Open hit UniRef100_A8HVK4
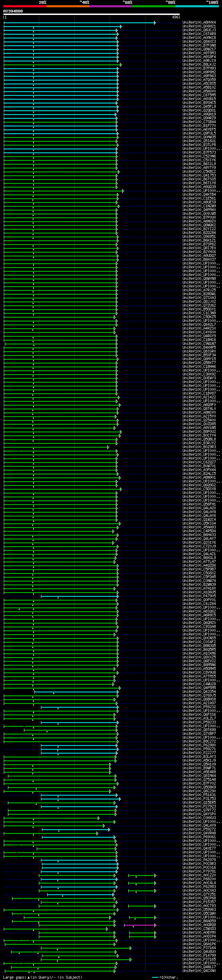 pyautogui.click(x=199, y=23)
